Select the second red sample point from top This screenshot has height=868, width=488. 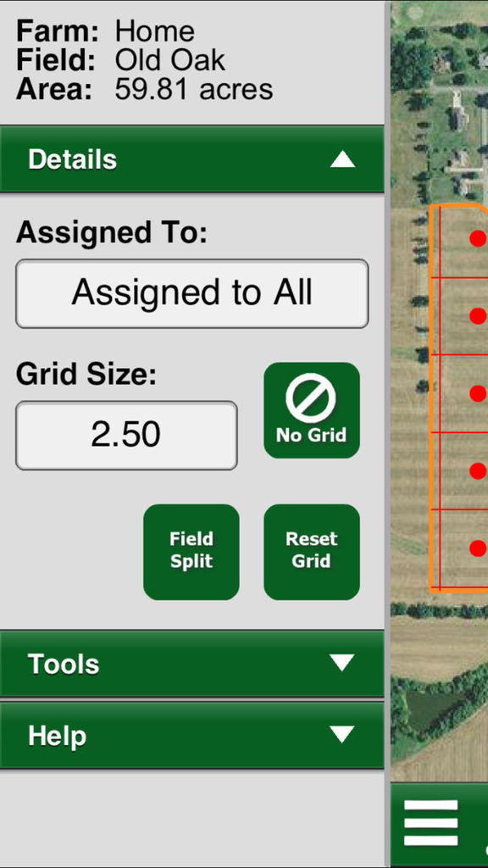tap(478, 315)
